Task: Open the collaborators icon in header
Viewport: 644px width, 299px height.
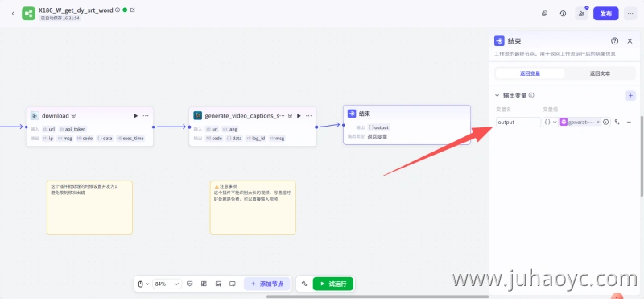Action: (581, 14)
